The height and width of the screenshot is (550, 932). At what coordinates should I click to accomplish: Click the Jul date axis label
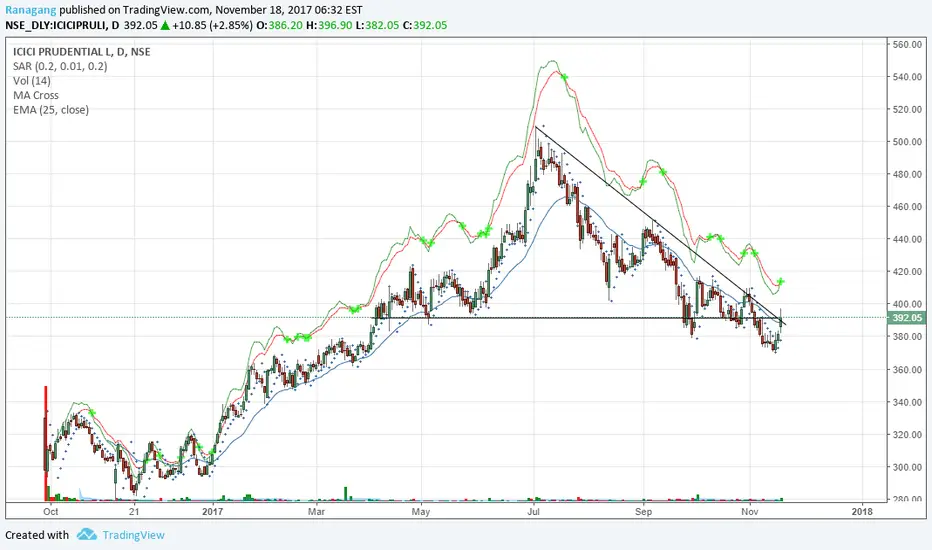[533, 511]
